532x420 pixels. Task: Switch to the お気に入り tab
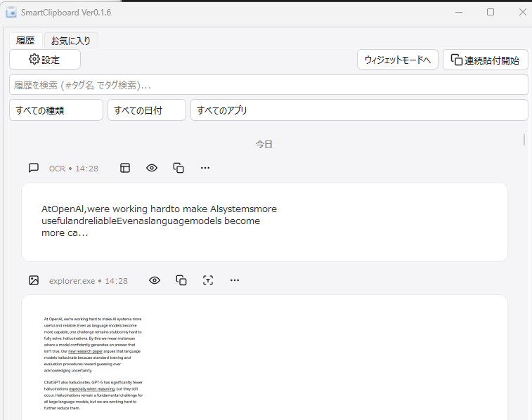pos(70,41)
